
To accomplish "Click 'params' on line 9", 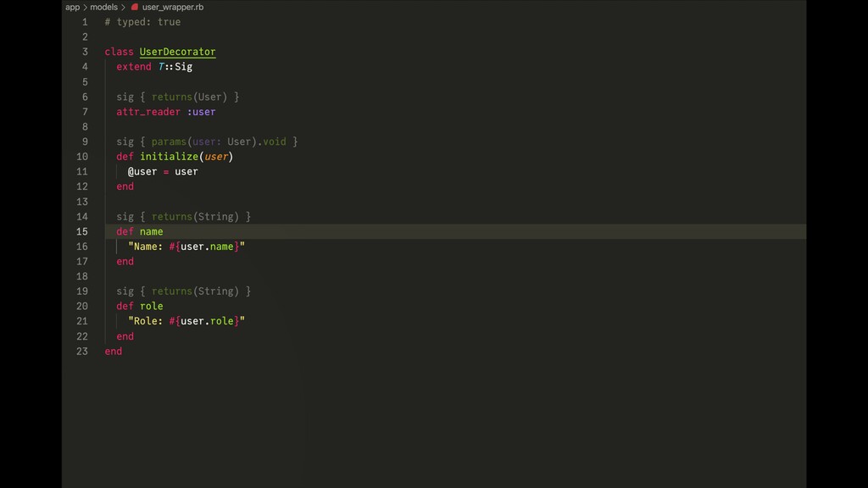I will click(169, 141).
